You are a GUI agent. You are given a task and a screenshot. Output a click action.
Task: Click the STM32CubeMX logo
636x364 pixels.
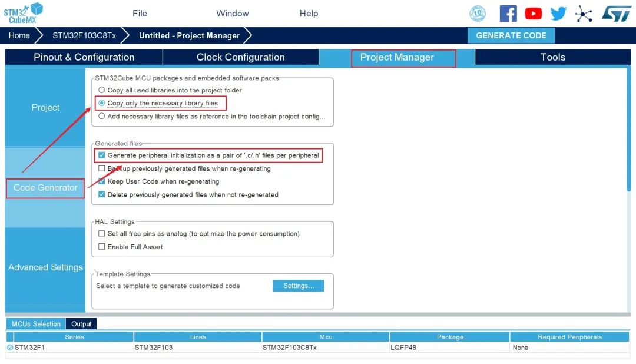tap(23, 13)
